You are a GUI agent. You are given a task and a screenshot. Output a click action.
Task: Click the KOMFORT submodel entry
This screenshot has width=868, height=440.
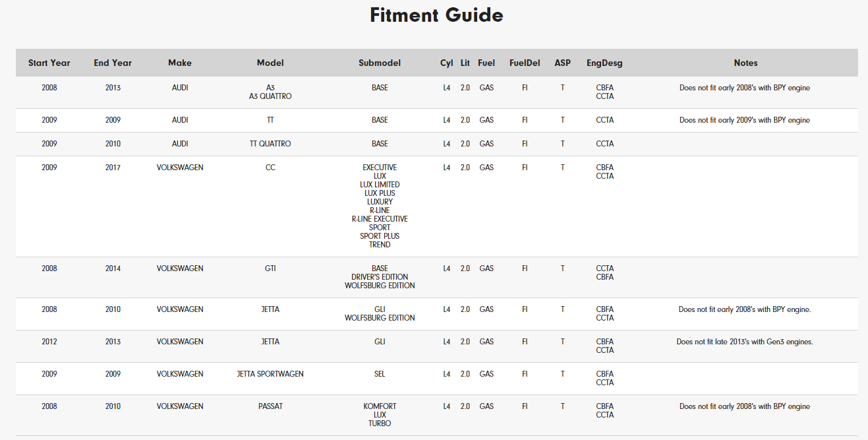(x=380, y=406)
